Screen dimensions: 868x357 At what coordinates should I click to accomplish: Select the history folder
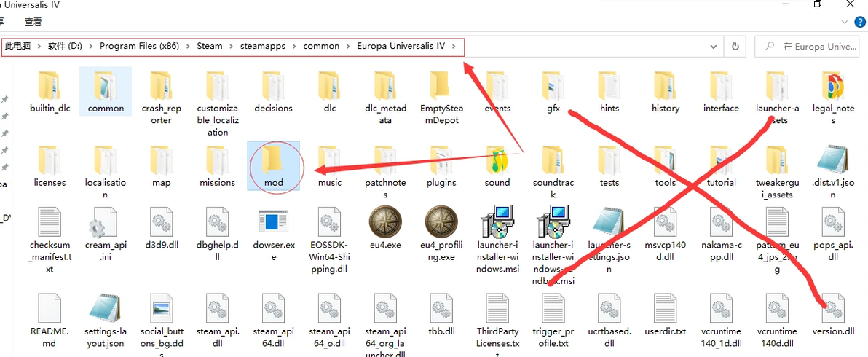point(666,92)
